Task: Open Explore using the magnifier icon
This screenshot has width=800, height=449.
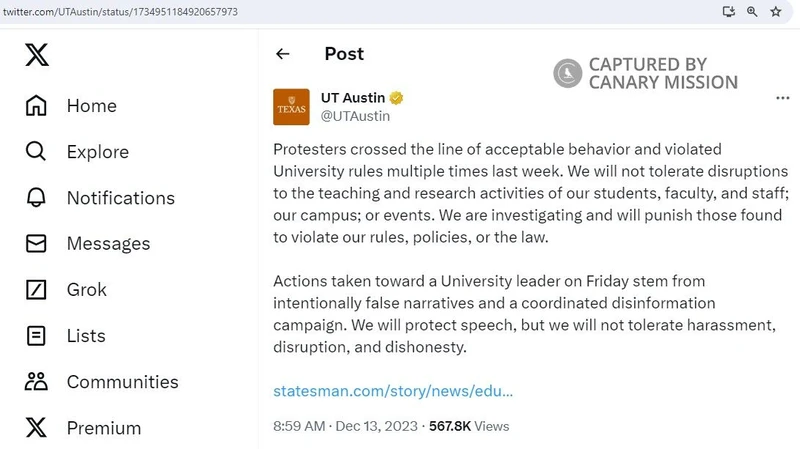Action: 36,152
